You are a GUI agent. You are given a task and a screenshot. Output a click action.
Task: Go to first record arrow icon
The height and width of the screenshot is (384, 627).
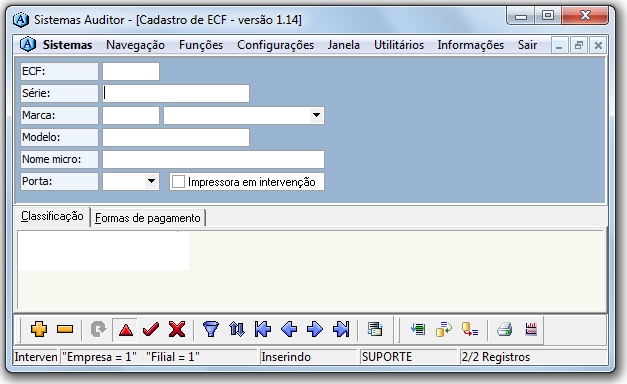click(x=263, y=329)
